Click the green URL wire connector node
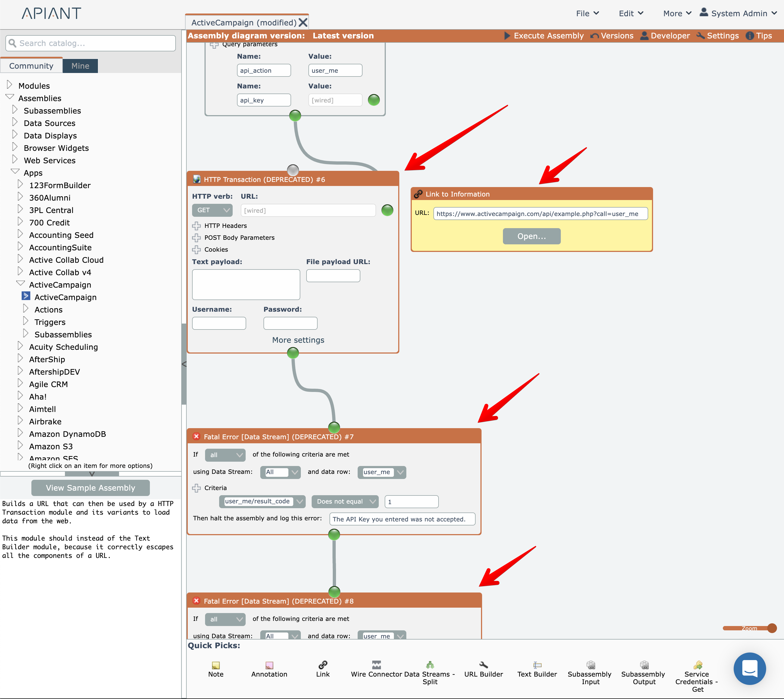This screenshot has height=699, width=784. (x=387, y=211)
